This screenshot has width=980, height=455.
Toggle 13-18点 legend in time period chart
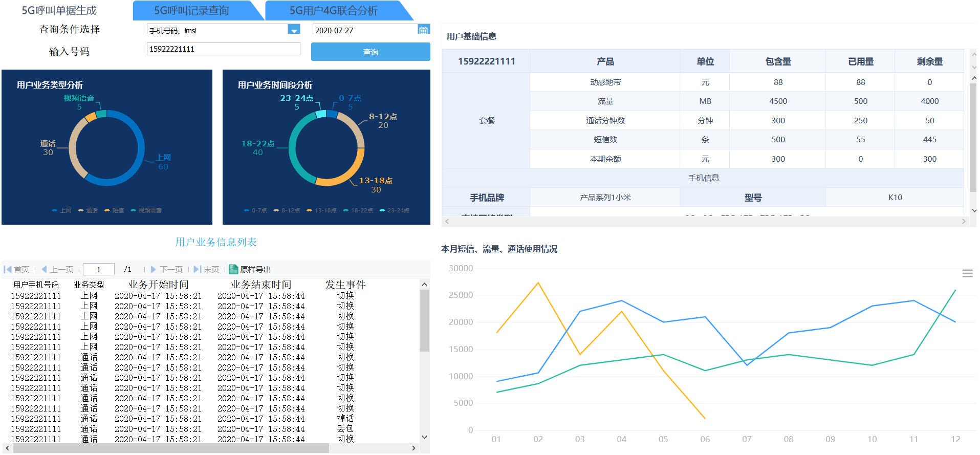click(321, 210)
